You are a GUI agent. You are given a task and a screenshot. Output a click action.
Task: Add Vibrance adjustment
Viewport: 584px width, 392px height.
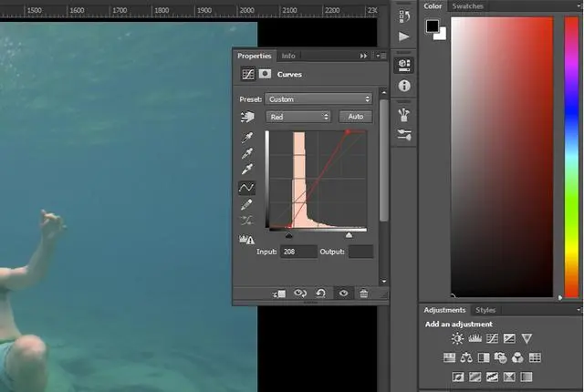coord(527,338)
